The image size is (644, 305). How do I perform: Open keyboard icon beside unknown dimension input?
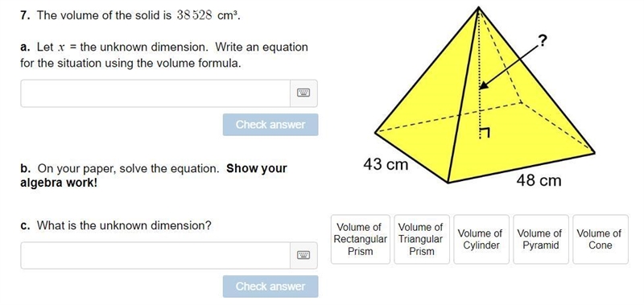(x=303, y=255)
